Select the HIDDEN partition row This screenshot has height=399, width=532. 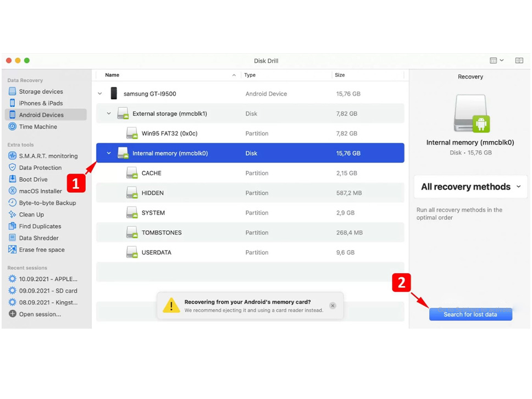pos(250,193)
